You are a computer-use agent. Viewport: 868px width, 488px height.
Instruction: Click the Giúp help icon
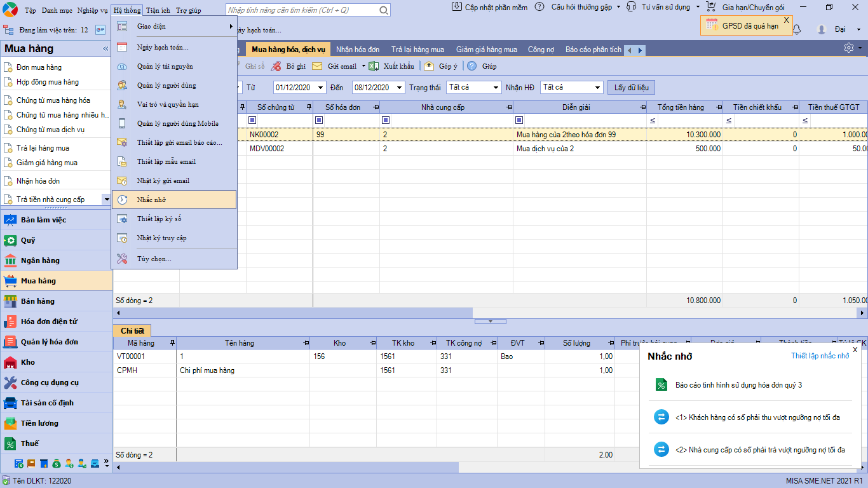point(472,66)
